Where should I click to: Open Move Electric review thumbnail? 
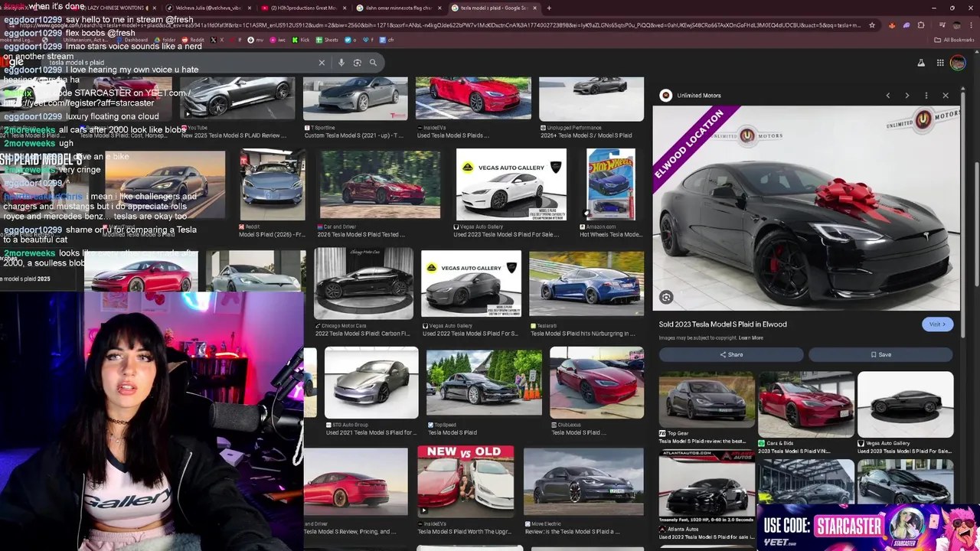[x=583, y=482]
